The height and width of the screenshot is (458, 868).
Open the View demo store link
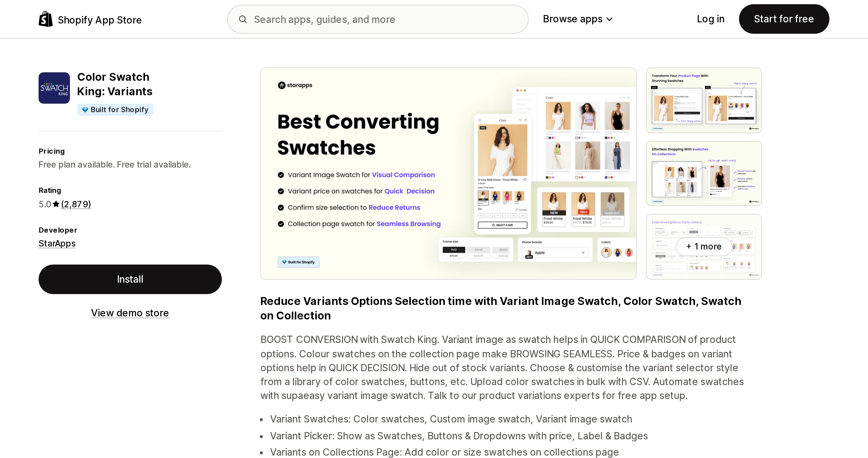130,313
